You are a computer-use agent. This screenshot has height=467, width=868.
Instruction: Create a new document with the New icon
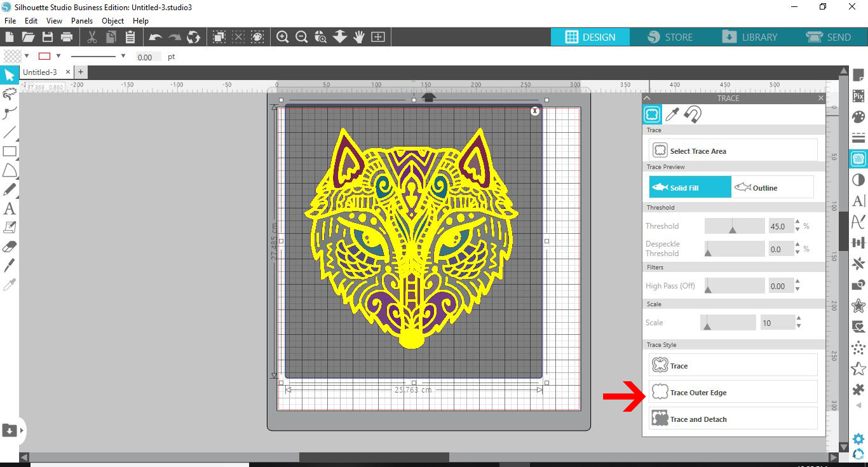click(x=9, y=37)
